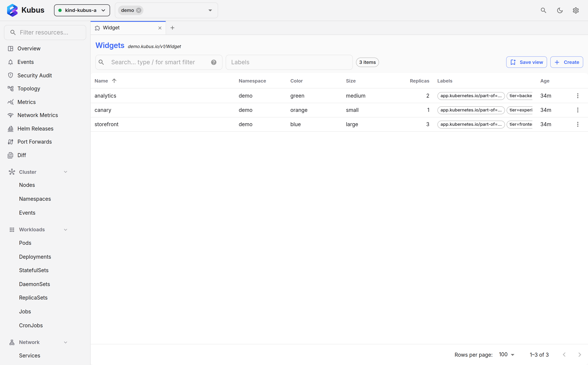The width and height of the screenshot is (588, 365).
Task: Open the Rows per page dropdown
Action: click(507, 355)
